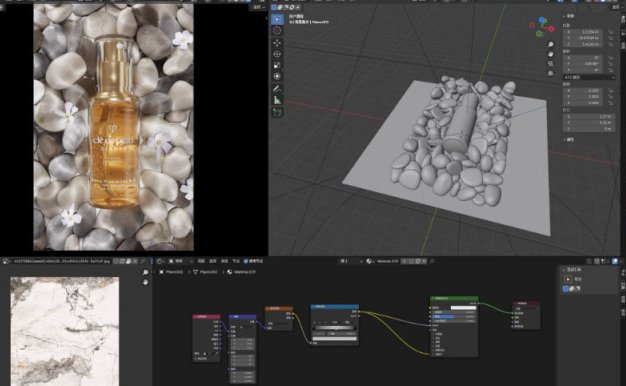The image size is (626, 386).
Task: Select the Measure ruler tool
Action: coord(277,100)
